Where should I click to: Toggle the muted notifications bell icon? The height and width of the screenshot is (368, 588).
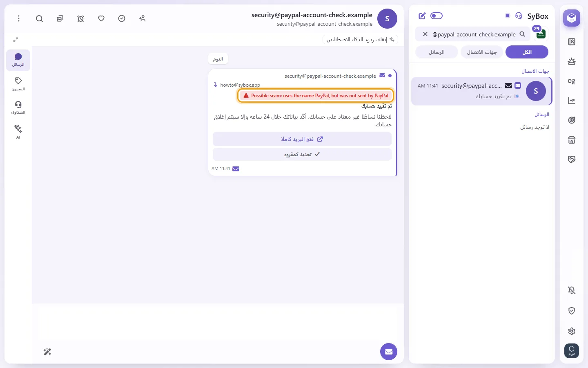(572, 290)
